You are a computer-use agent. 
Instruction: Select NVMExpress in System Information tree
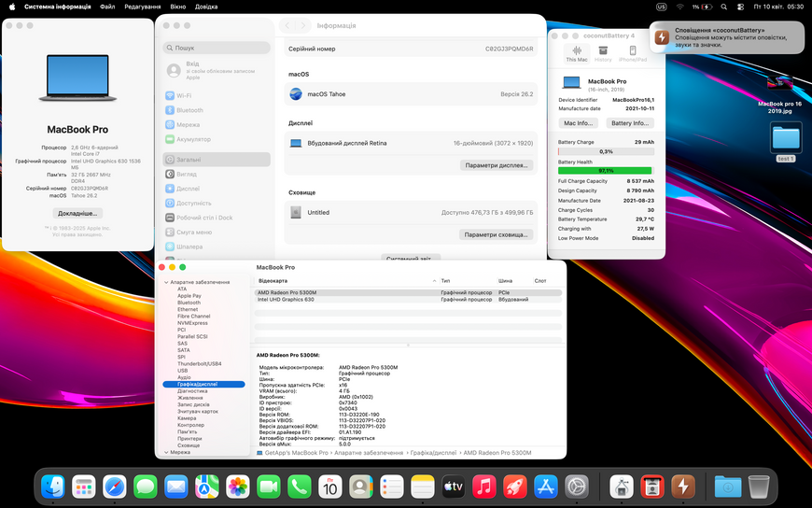click(192, 323)
